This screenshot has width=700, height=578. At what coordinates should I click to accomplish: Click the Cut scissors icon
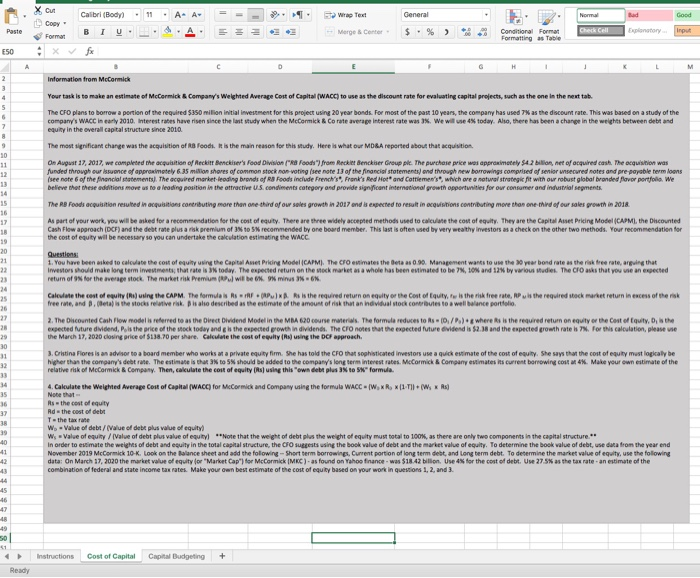tap(38, 10)
